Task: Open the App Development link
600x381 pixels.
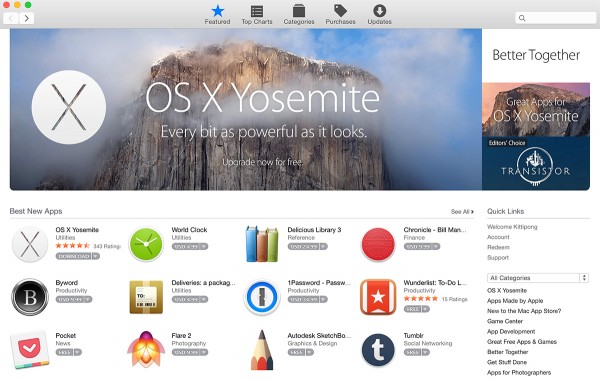Action: pyautogui.click(x=511, y=332)
